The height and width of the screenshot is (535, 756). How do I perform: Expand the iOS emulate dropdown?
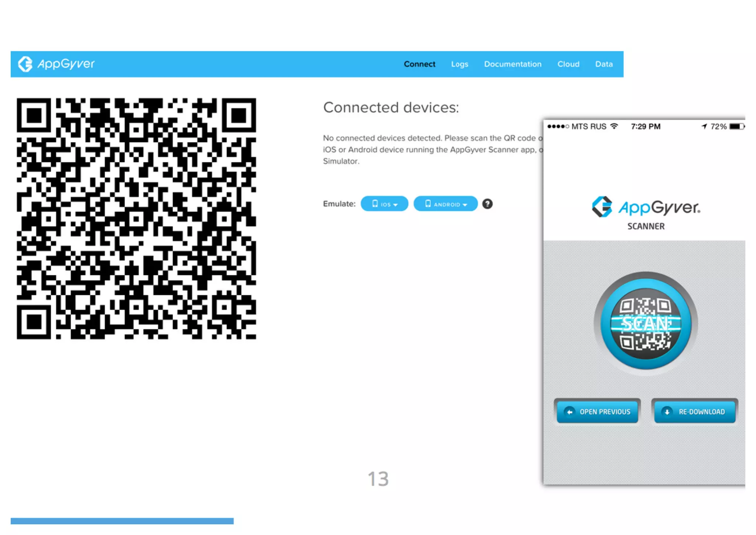(x=384, y=204)
